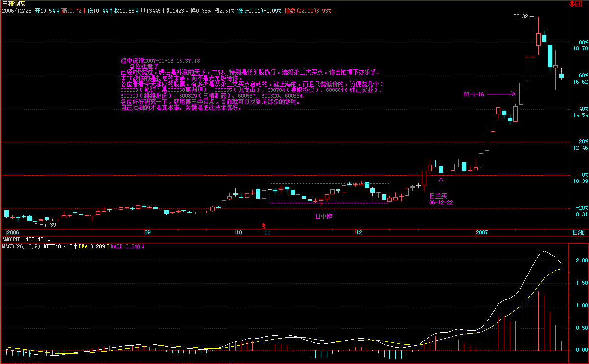Screen dimensions: 589x364
Task: Click the red S marker on timeline
Action: coord(264,226)
